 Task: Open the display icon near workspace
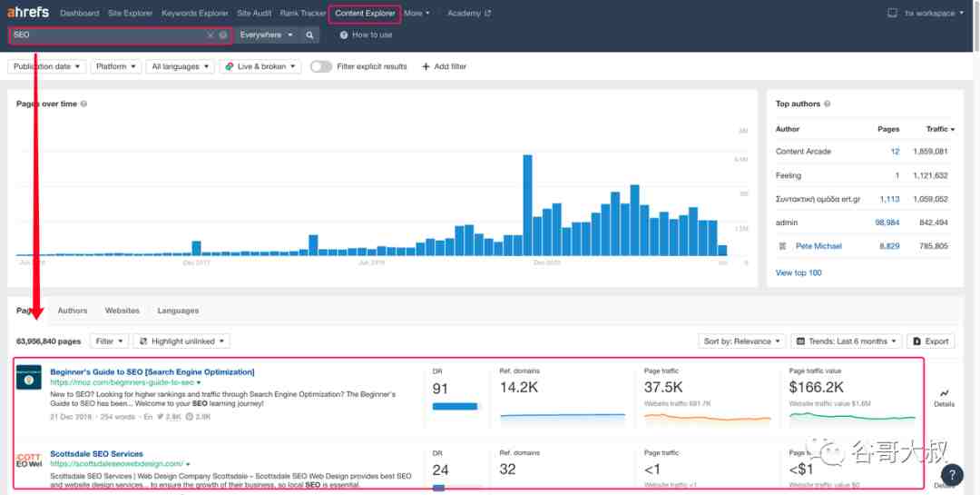pos(893,13)
